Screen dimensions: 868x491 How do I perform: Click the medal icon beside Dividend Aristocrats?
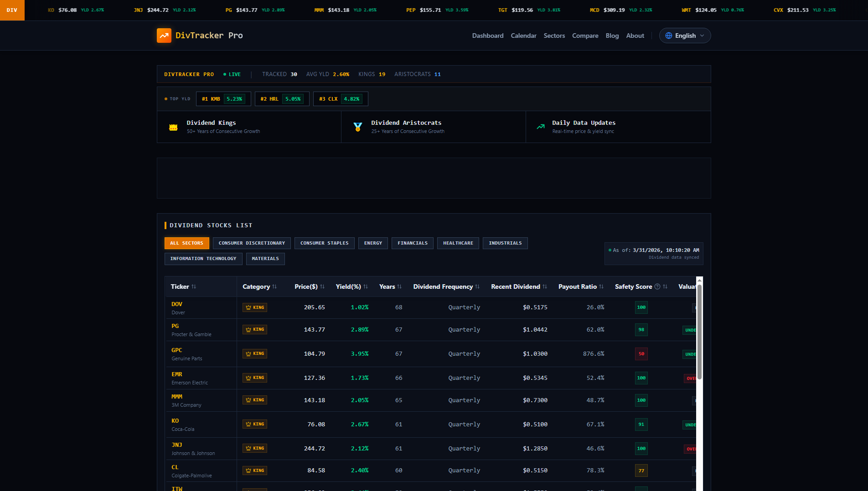tap(358, 127)
